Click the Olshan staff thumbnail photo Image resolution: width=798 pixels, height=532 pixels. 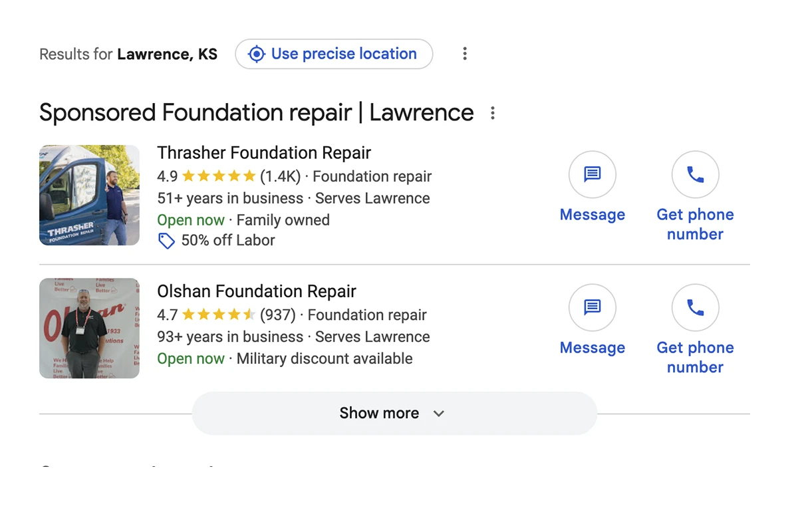[x=89, y=328]
